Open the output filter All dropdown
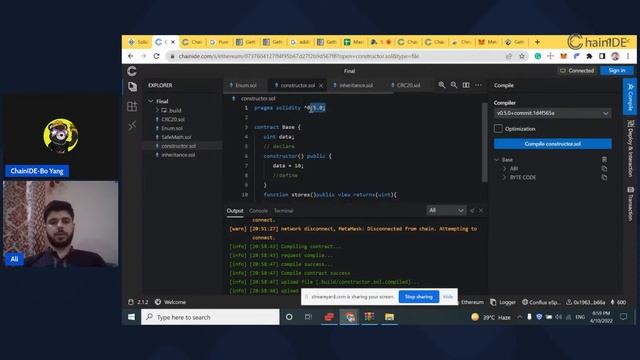 tap(446, 211)
